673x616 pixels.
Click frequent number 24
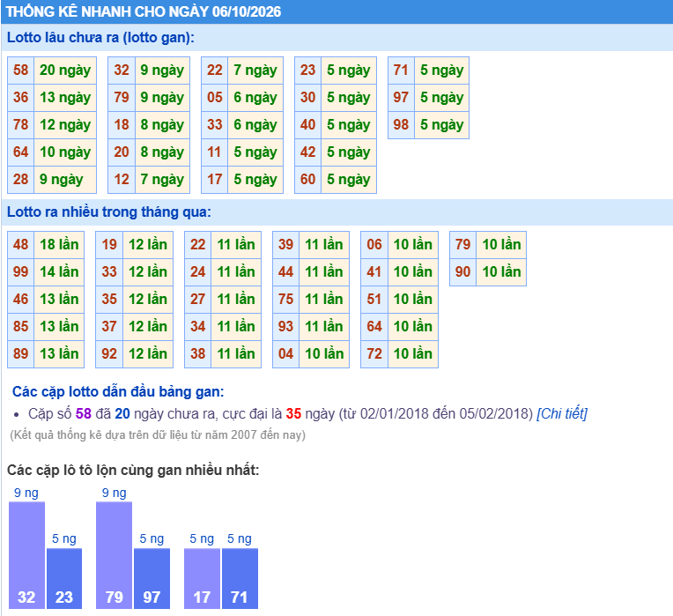198,271
